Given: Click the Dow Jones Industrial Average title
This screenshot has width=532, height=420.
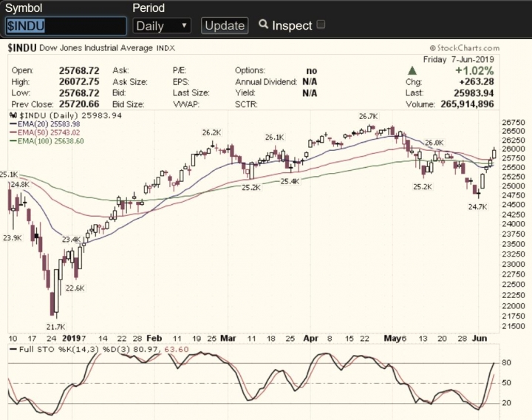Looking at the screenshot, I should pyautogui.click(x=96, y=48).
